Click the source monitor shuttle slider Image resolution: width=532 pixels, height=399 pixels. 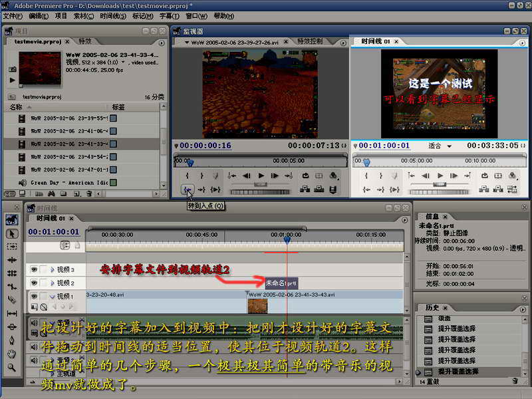coord(261,184)
